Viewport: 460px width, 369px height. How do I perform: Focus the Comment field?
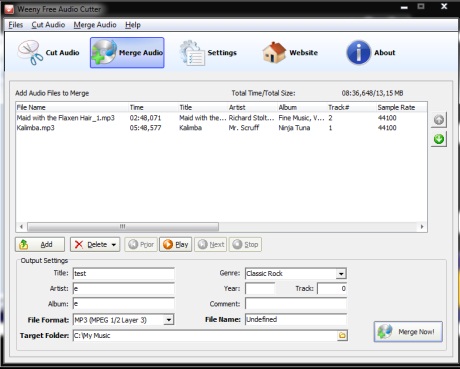296,304
